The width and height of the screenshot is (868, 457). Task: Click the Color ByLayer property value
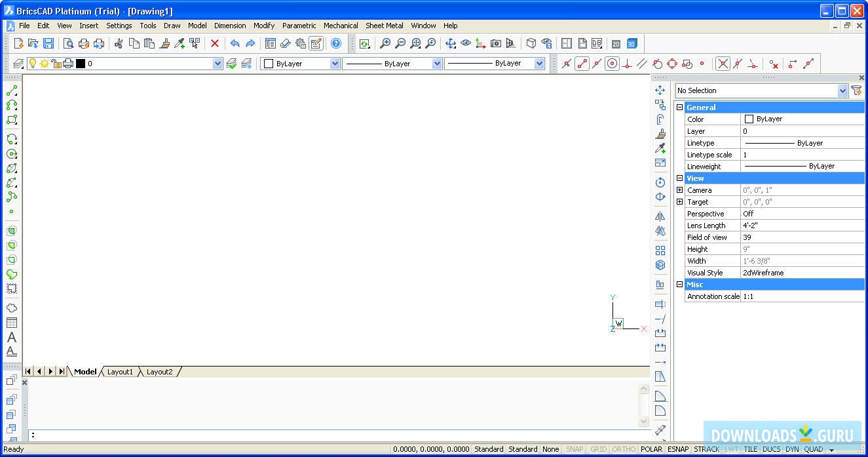tap(803, 119)
